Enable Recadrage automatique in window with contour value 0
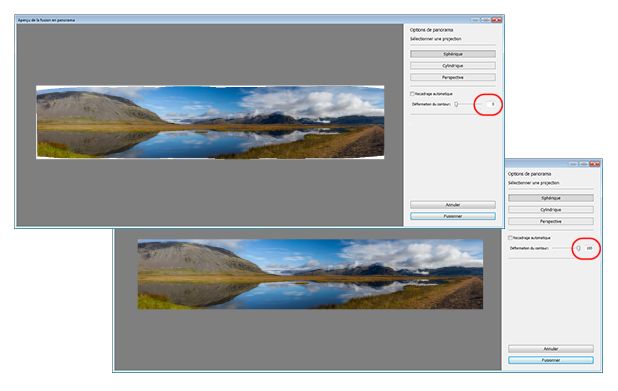 tap(412, 94)
